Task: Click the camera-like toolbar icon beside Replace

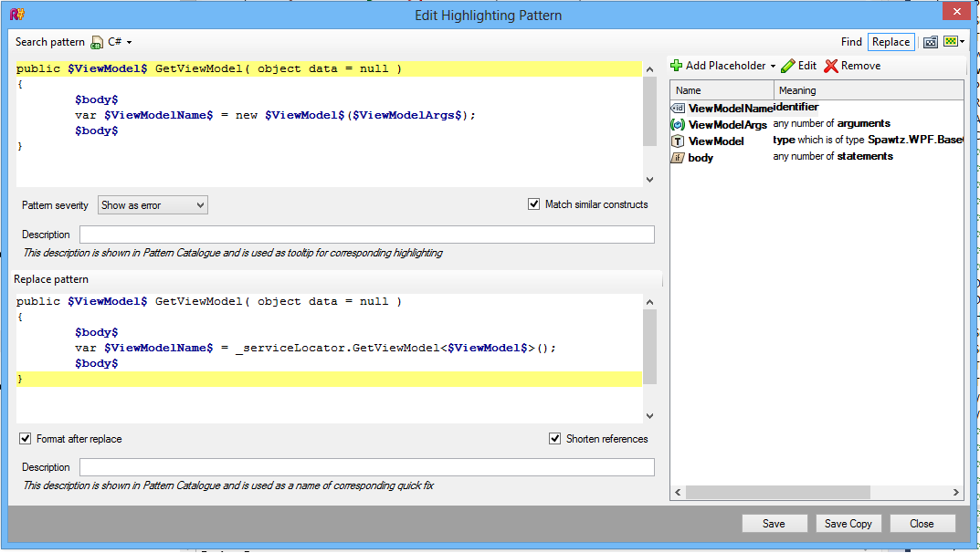Action: pyautogui.click(x=931, y=42)
